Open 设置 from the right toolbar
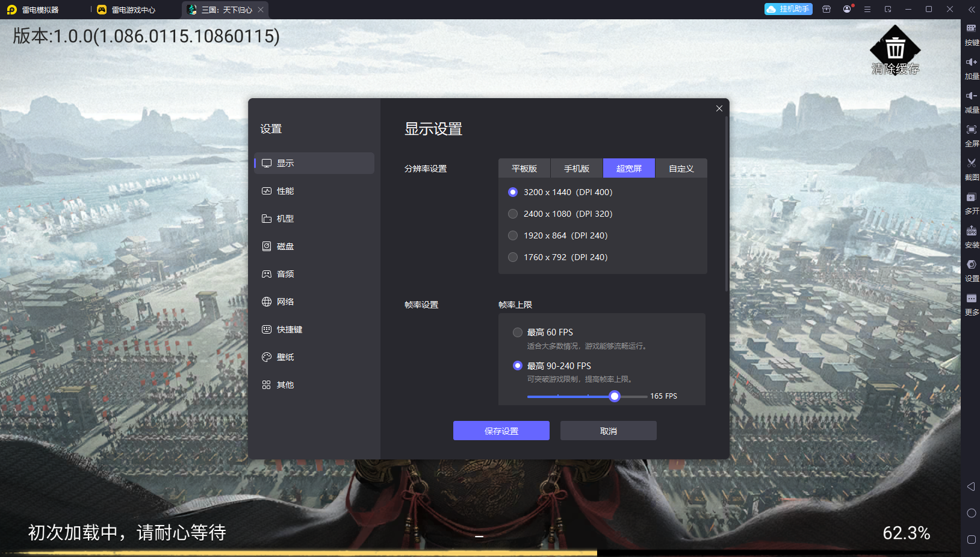980x557 pixels. 972,271
